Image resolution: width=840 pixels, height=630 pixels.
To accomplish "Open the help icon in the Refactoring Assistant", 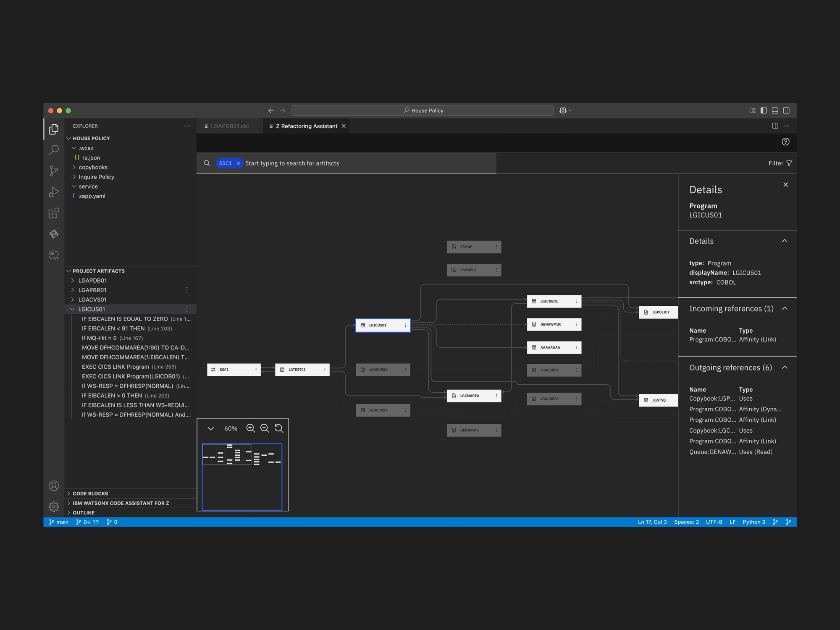I will (785, 142).
